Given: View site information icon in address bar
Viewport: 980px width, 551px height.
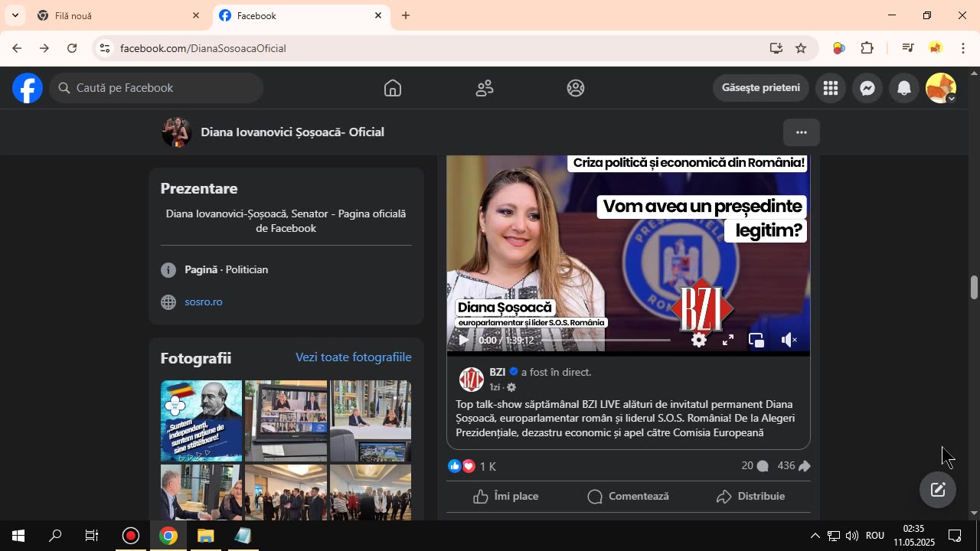Looking at the screenshot, I should click(105, 48).
